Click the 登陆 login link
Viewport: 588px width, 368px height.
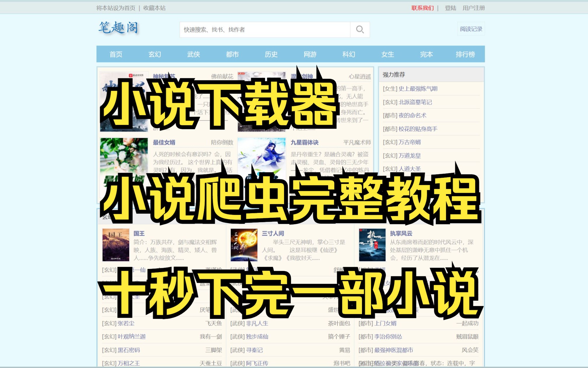point(450,8)
